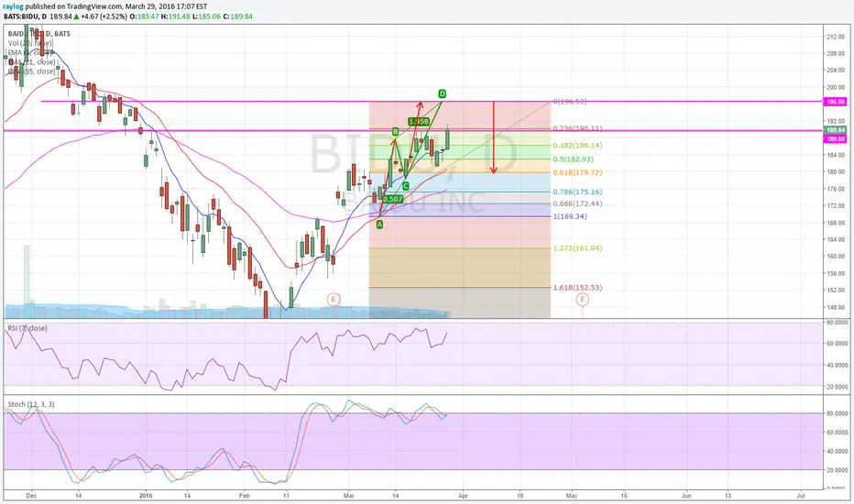The width and height of the screenshot is (854, 504).
Task: Click the O:185.47 open value
Action: (x=145, y=16)
